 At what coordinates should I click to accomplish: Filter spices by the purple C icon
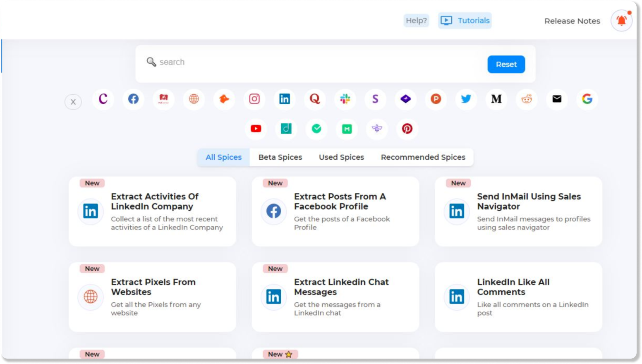coord(103,99)
